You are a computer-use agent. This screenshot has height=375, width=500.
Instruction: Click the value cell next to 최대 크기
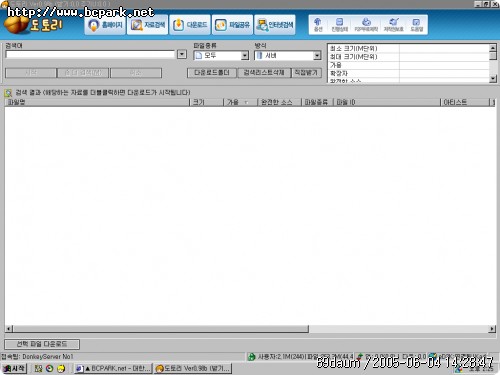[444, 57]
